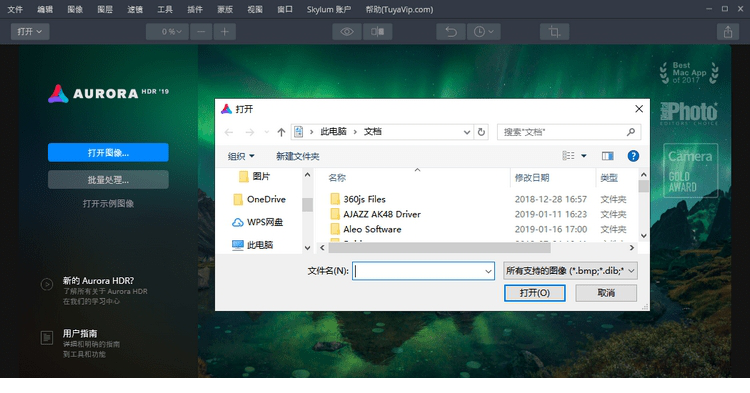Click the horizontal scrollbar of file list
750x393 pixels.
(x=440, y=248)
